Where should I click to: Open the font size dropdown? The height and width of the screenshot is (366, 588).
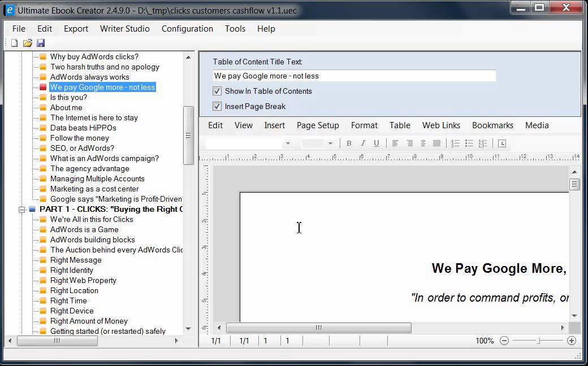coord(330,143)
